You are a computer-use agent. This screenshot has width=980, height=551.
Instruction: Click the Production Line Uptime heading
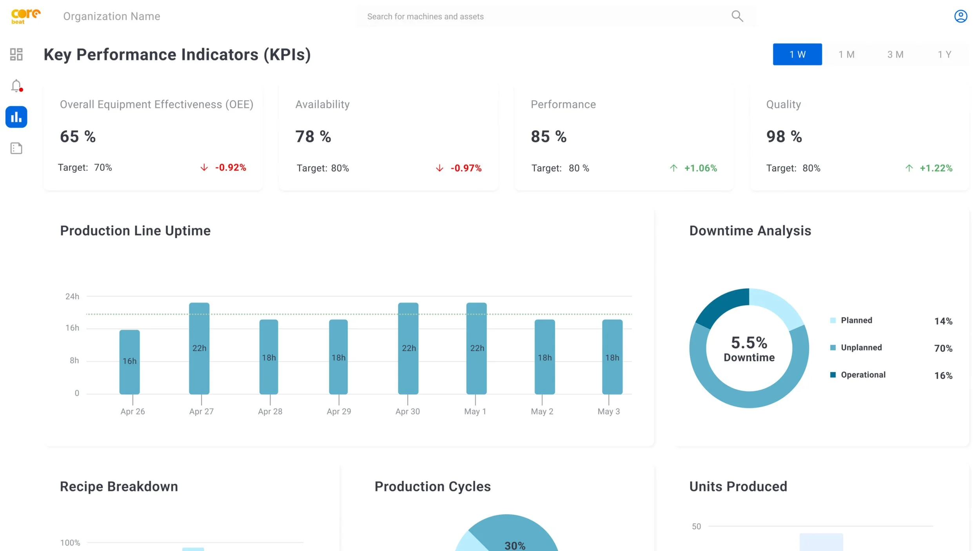coord(135,231)
